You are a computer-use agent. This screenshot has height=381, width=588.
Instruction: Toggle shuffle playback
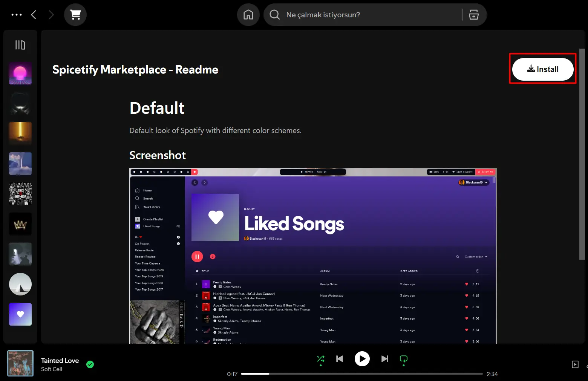coord(321,359)
